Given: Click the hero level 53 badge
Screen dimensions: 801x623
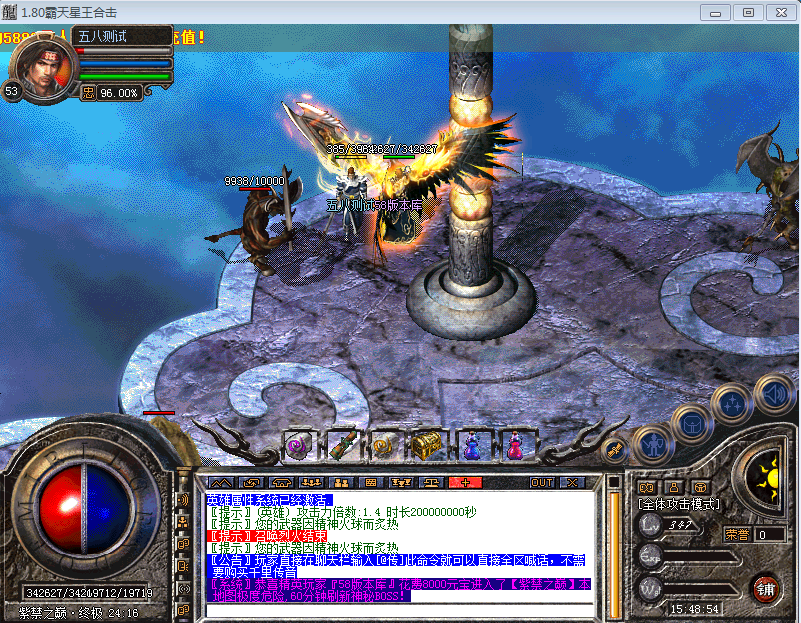Looking at the screenshot, I should [11, 91].
